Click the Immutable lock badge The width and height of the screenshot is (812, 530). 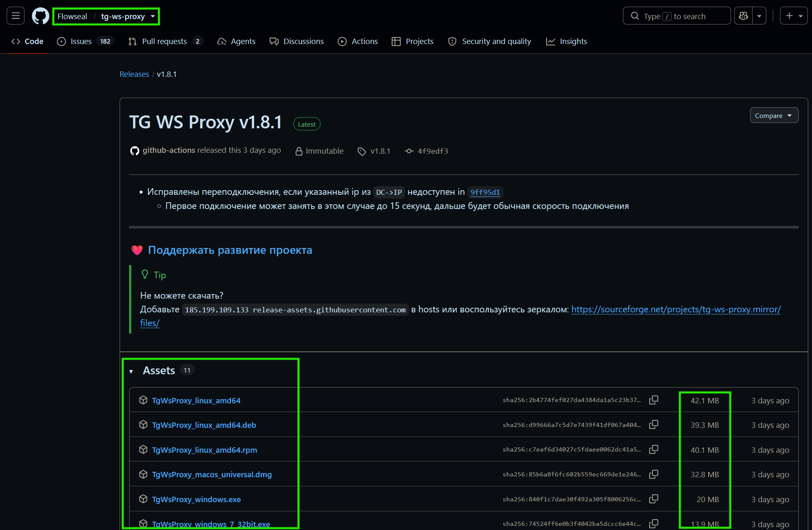319,151
